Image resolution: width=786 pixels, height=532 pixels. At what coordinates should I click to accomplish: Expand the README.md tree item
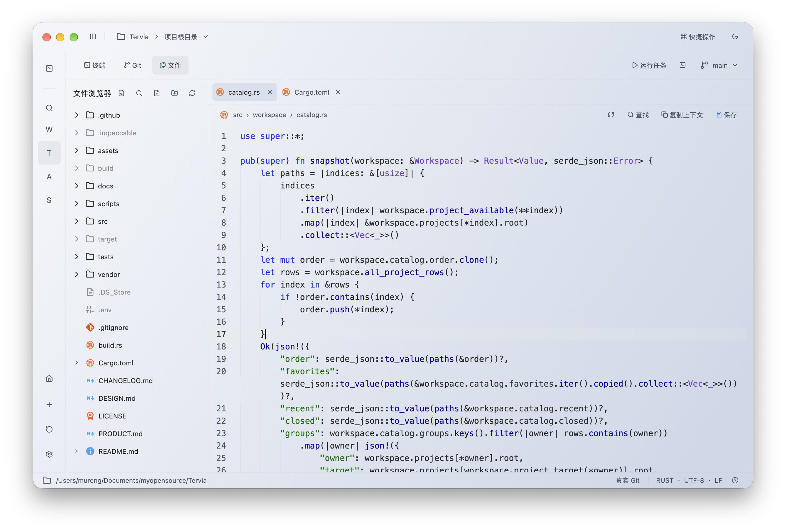77,451
